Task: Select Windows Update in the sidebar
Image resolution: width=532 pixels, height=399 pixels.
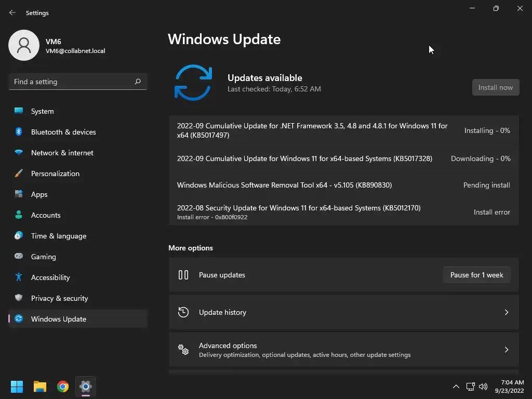Action: click(x=78, y=319)
